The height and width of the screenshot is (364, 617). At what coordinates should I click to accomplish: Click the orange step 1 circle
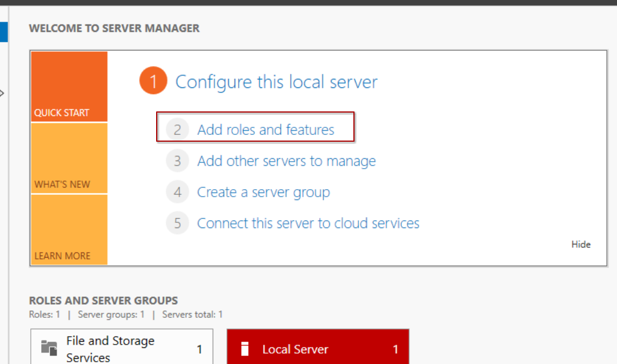click(153, 82)
